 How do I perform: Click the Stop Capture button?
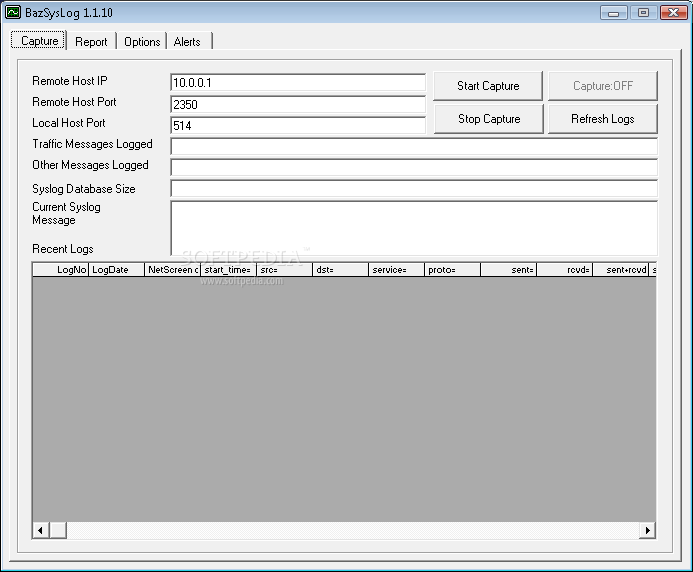[x=489, y=119]
